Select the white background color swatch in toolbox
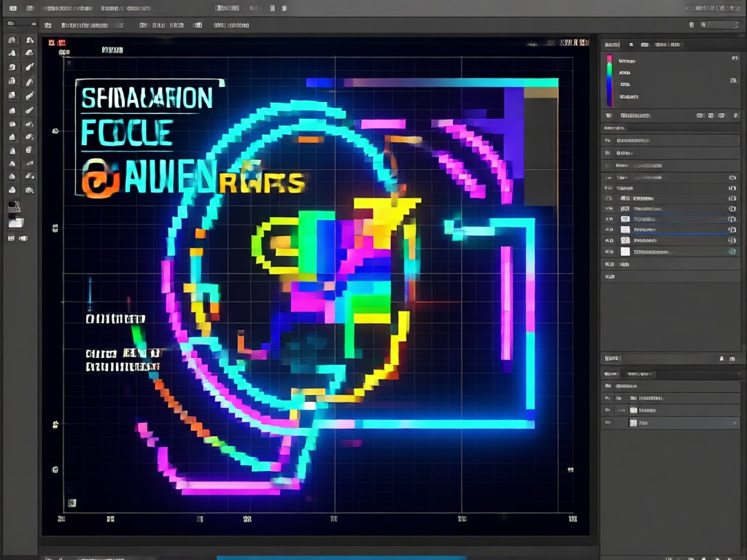 tap(16, 222)
